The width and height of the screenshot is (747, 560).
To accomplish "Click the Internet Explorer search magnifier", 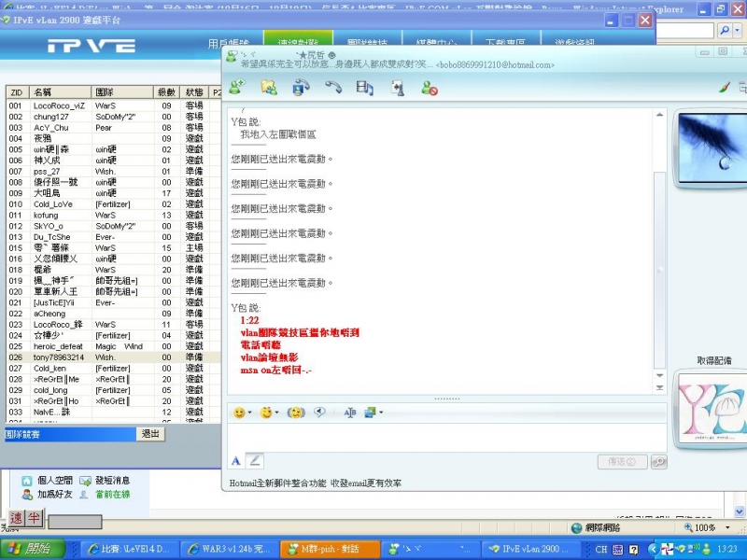I will pos(725,30).
